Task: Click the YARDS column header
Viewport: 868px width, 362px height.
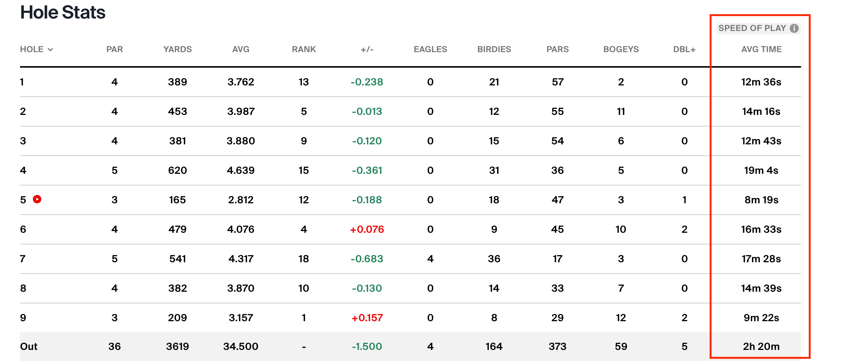Action: coord(177,50)
